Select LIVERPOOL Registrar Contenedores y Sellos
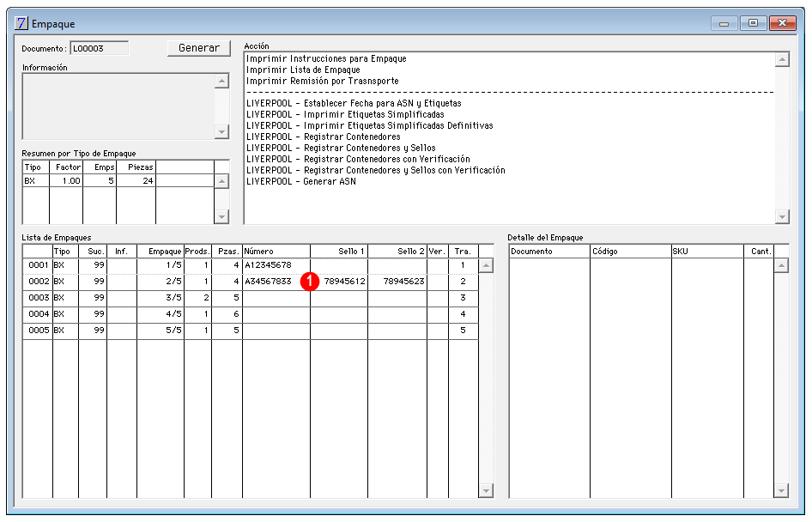This screenshot has width=812, height=522. pos(341,149)
